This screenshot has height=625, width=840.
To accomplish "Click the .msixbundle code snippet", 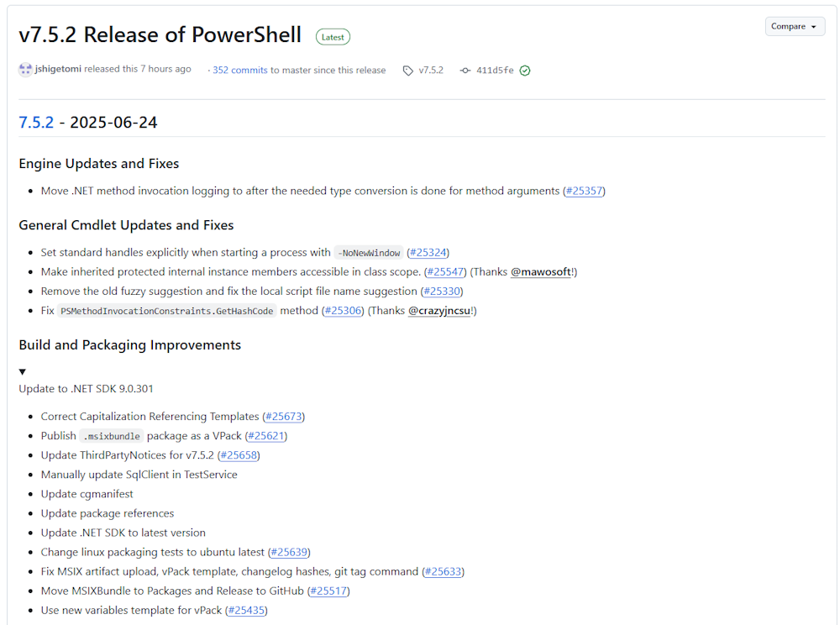I will click(x=112, y=436).
